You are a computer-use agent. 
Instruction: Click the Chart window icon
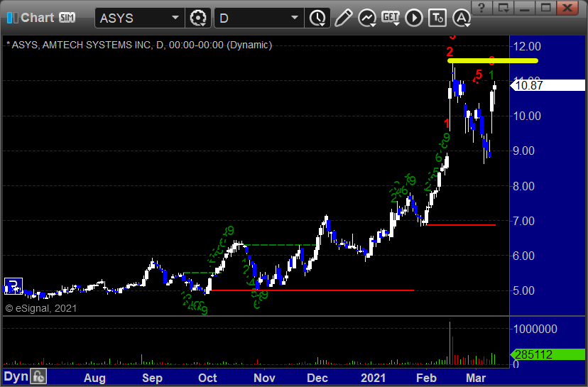click(12, 18)
